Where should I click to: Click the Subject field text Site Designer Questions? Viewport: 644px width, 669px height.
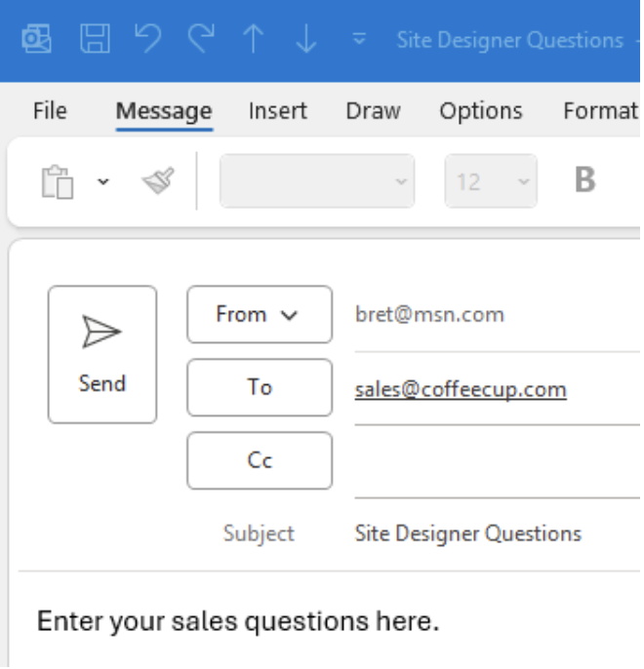click(468, 533)
